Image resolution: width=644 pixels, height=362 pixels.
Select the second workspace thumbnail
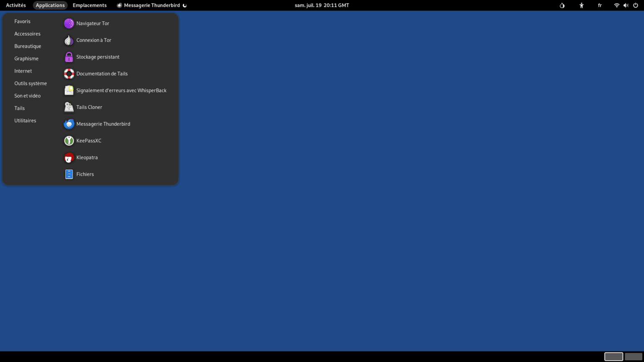coord(632,356)
